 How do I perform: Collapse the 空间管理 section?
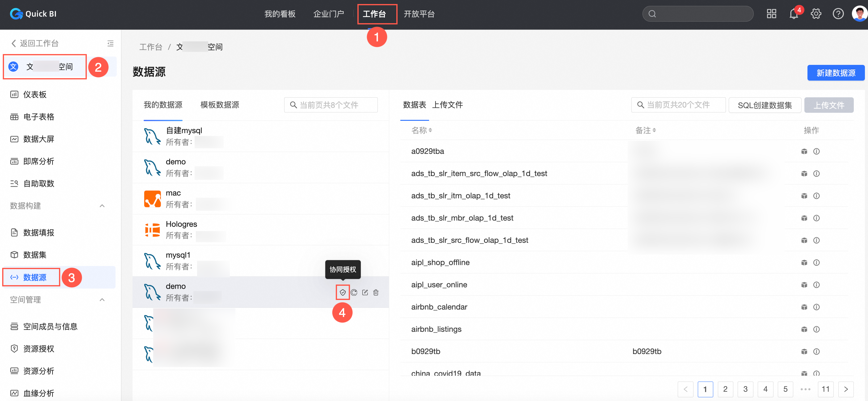pos(102,300)
